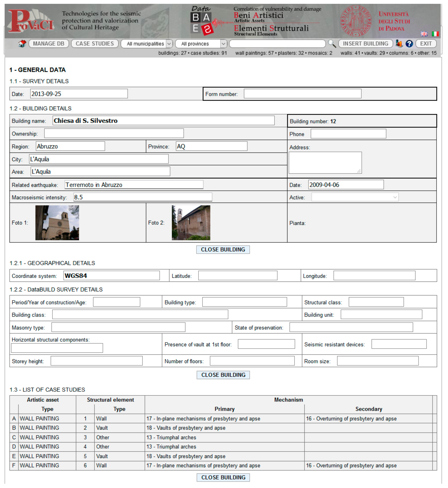Viewport: 448px width, 488px height.
Task: Click the magnifying glass search icon
Action: tap(332, 44)
